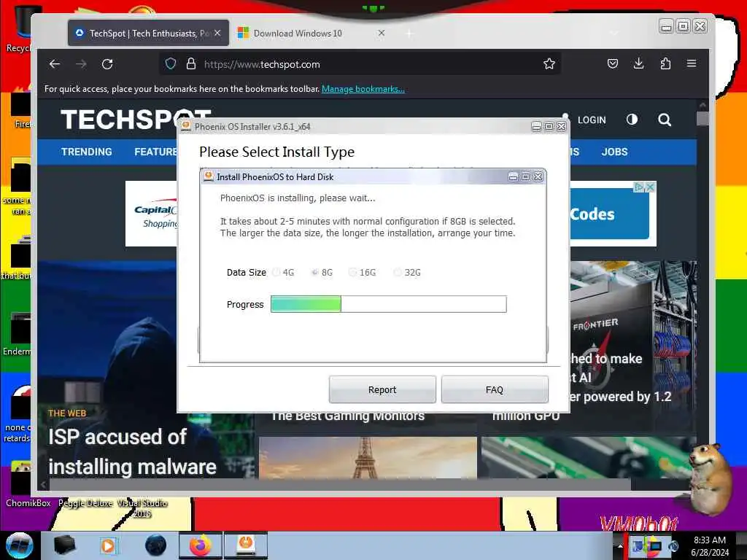Open the tray speaker volume icon
Screen dimensions: 747x560
point(673,546)
